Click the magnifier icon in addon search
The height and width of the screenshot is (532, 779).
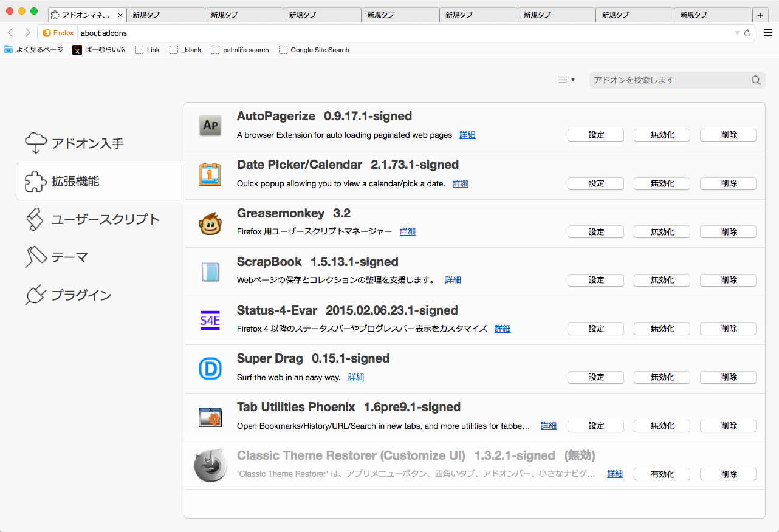[756, 80]
